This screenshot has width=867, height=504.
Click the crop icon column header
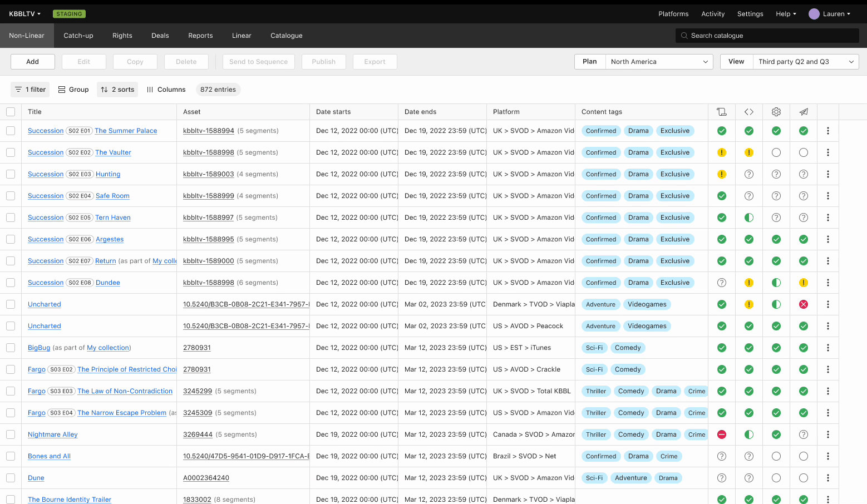722,112
